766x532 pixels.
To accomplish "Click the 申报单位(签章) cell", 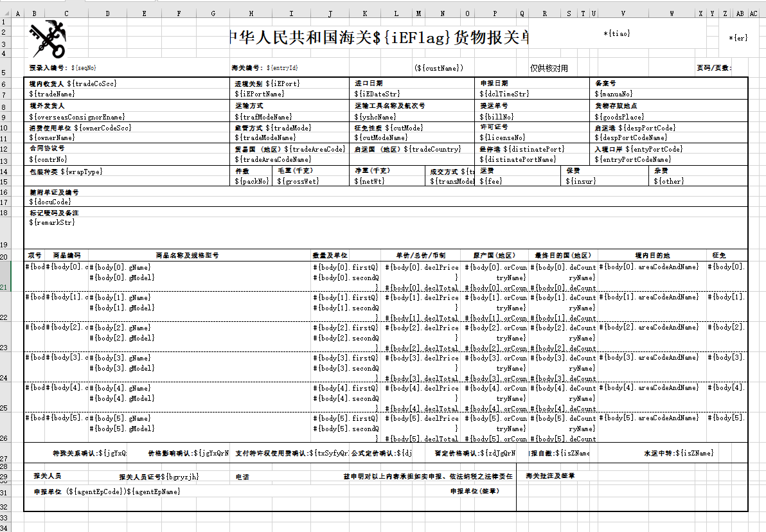I will tap(475, 492).
